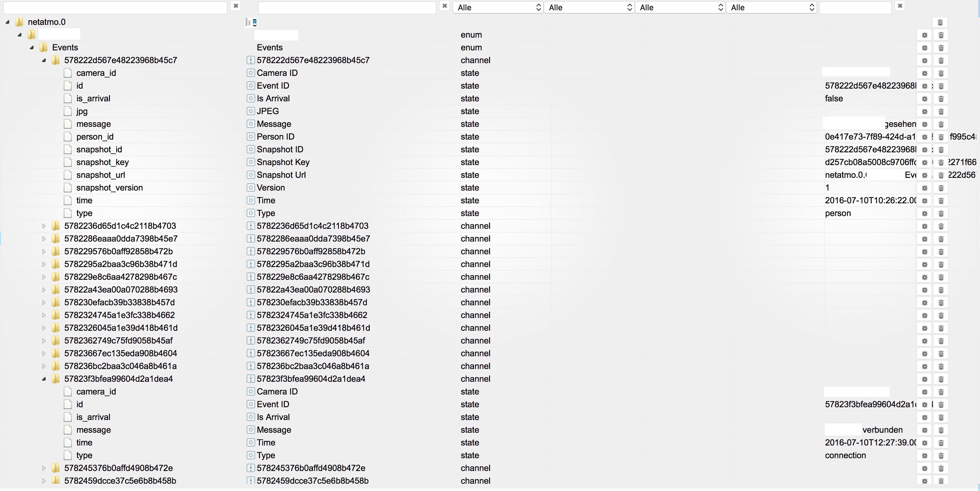Clear the first filter field with the X
980x491 pixels.
click(236, 6)
